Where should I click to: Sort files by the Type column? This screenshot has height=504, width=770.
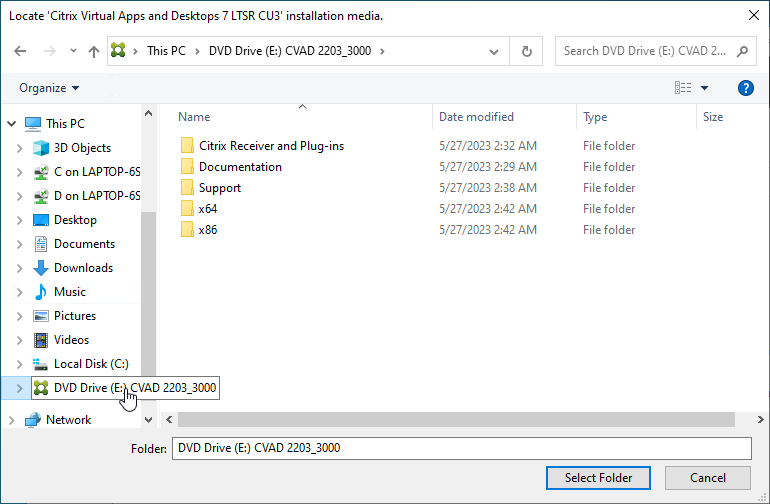pyautogui.click(x=595, y=117)
